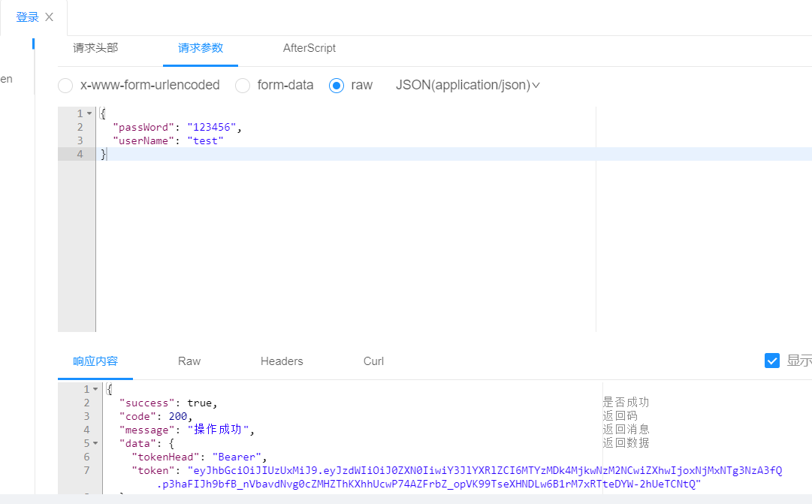Click the "userName" key in request body

tap(143, 141)
